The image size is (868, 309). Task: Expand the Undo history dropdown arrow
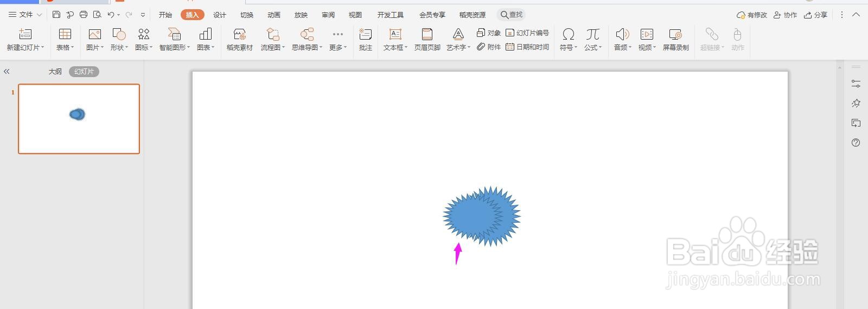(x=118, y=15)
